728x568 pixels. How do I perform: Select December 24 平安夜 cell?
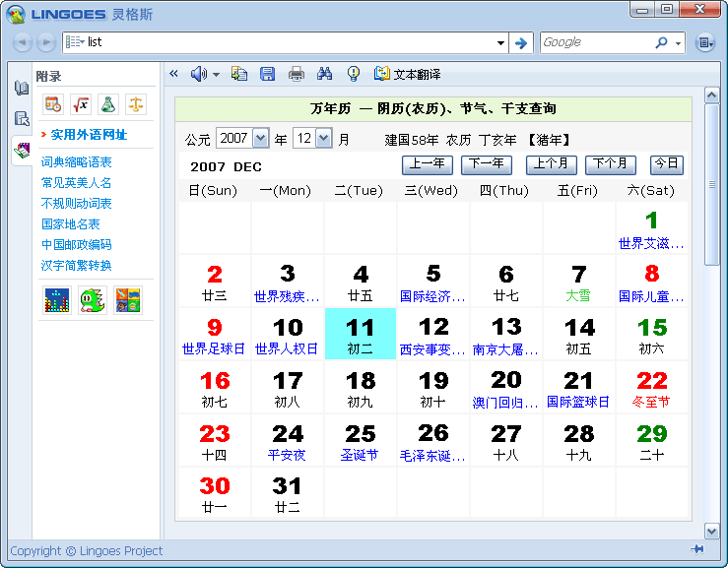tap(288, 441)
